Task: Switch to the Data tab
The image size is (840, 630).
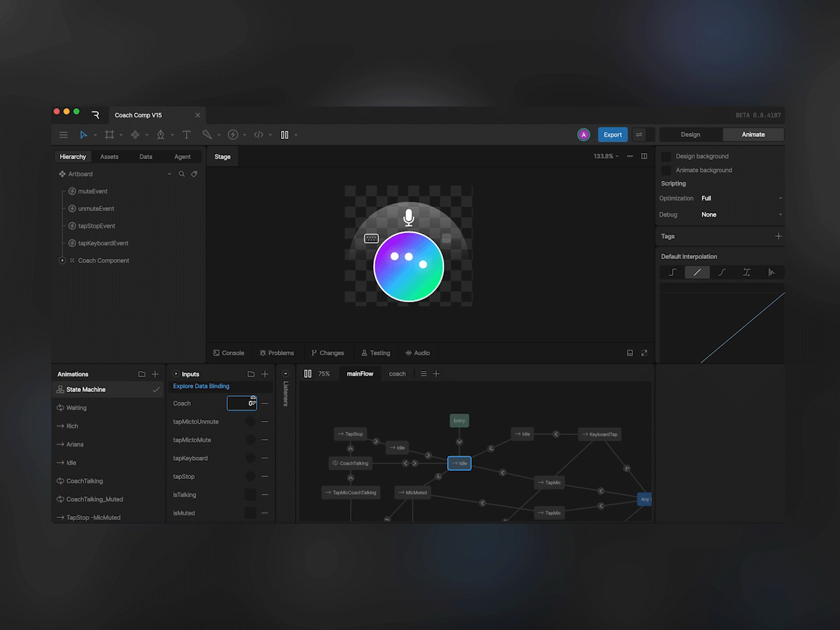Action: [x=146, y=156]
